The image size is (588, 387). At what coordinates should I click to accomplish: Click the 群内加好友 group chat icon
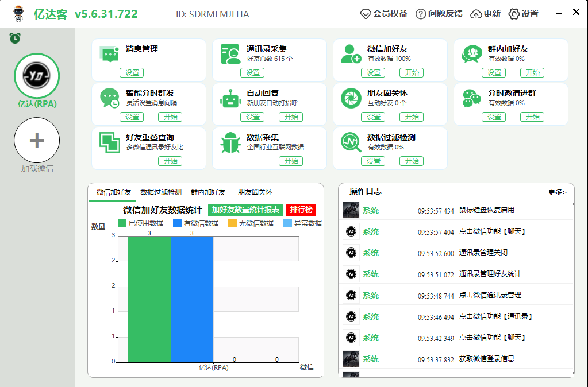pyautogui.click(x=471, y=55)
